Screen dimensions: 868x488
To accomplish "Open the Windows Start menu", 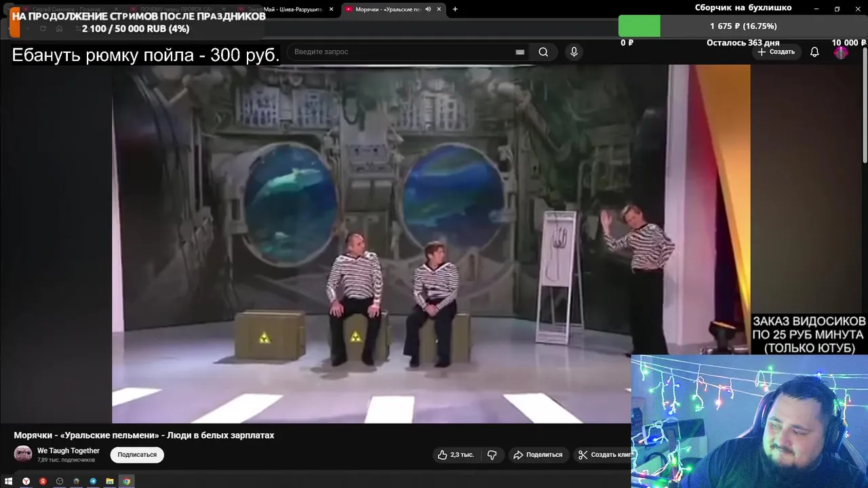I will coord(9,481).
